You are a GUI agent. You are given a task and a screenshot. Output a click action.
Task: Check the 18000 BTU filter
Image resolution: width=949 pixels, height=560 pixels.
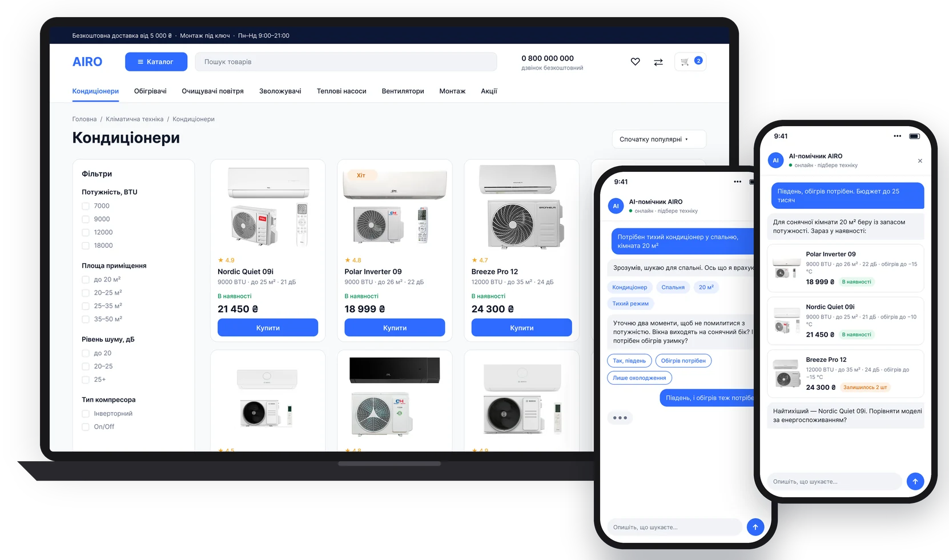click(x=86, y=245)
